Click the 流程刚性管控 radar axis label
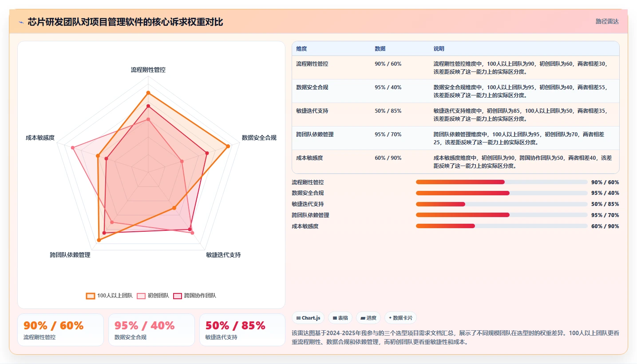The width and height of the screenshot is (637, 364). tap(148, 70)
